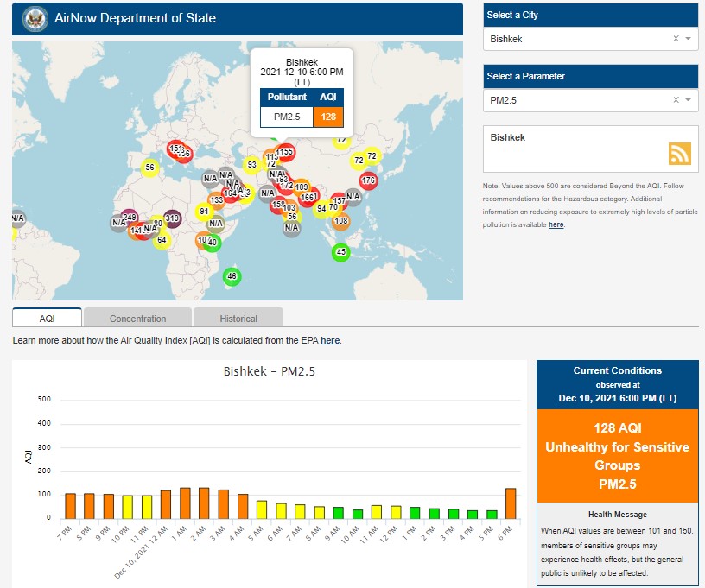Clear the selected Bishkek city
The width and height of the screenshot is (705, 588).
coord(676,39)
